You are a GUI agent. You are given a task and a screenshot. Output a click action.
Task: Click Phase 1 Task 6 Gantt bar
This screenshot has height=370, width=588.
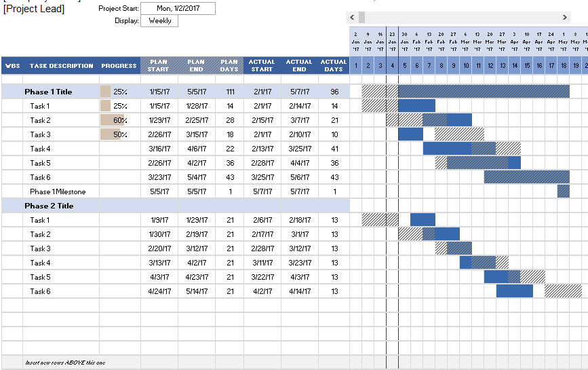(x=527, y=177)
